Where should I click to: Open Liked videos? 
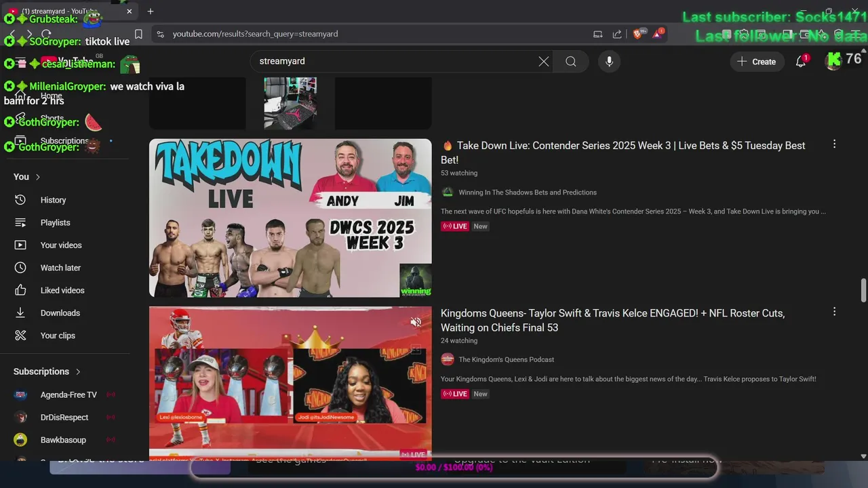click(x=62, y=290)
